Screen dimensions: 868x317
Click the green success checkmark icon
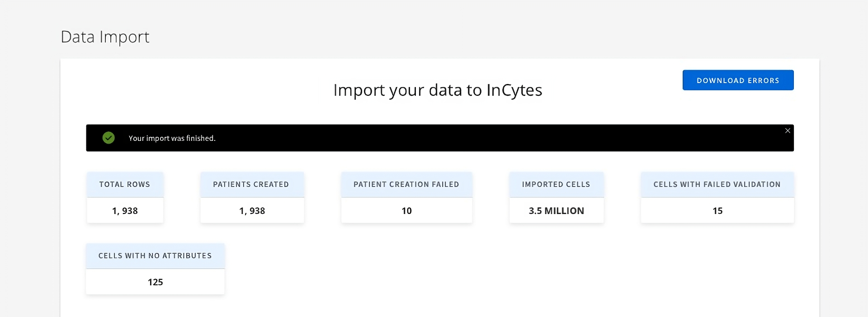[x=108, y=138]
